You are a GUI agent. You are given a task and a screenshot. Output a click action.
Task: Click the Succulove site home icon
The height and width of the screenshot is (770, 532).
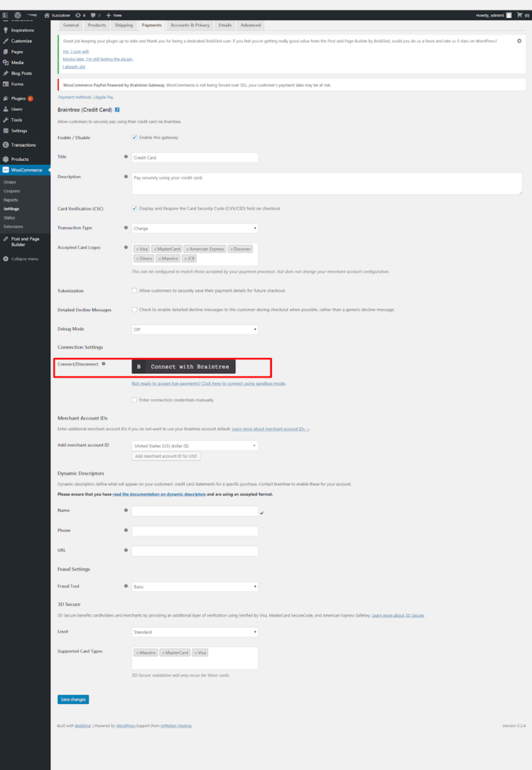click(x=47, y=15)
